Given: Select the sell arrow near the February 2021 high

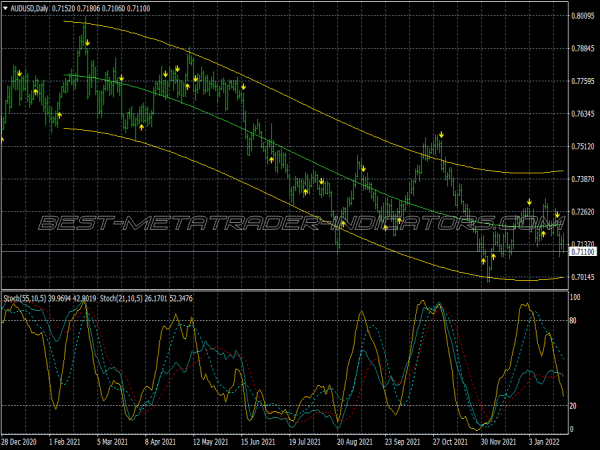Looking at the screenshot, I should [88, 43].
